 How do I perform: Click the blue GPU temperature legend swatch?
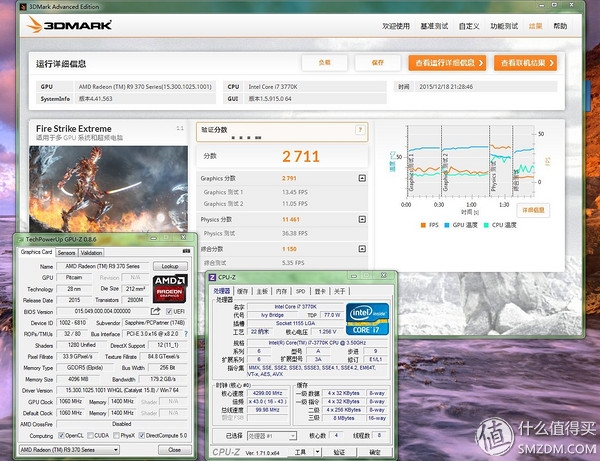447,225
